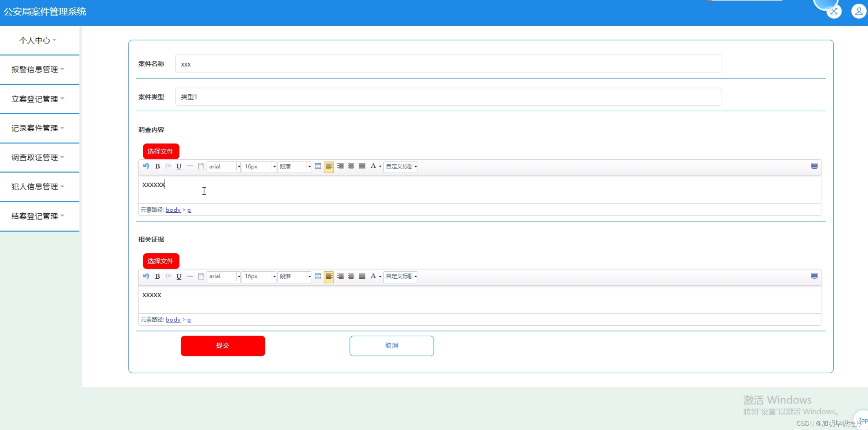The image size is (868, 430).
Task: Insert horizontal line in the 调查内容 editor
Action: pos(190,166)
